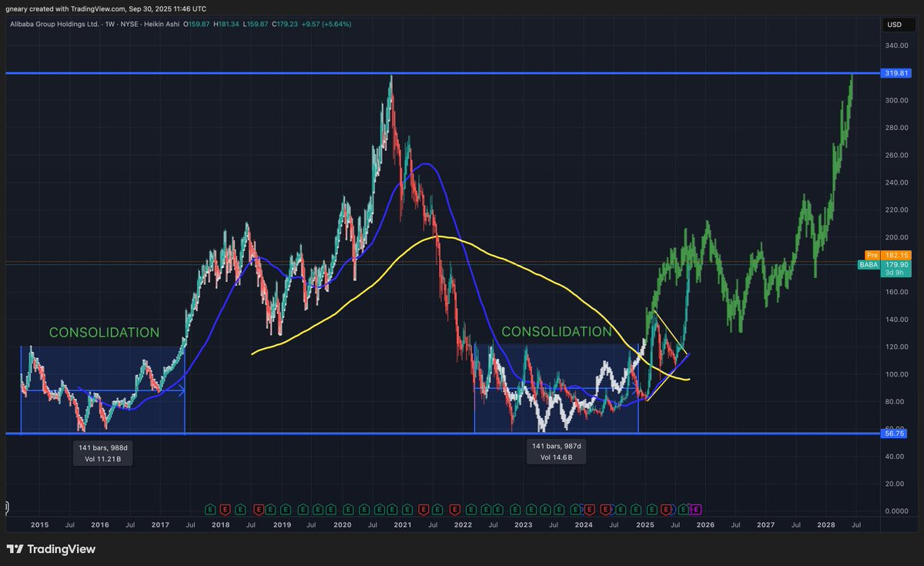Click the 220.00 price axis label
The width and height of the screenshot is (924, 566).
[897, 209]
